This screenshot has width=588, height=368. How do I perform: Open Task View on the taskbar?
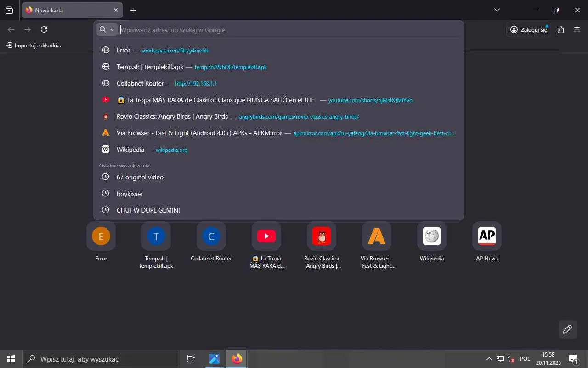191,359
